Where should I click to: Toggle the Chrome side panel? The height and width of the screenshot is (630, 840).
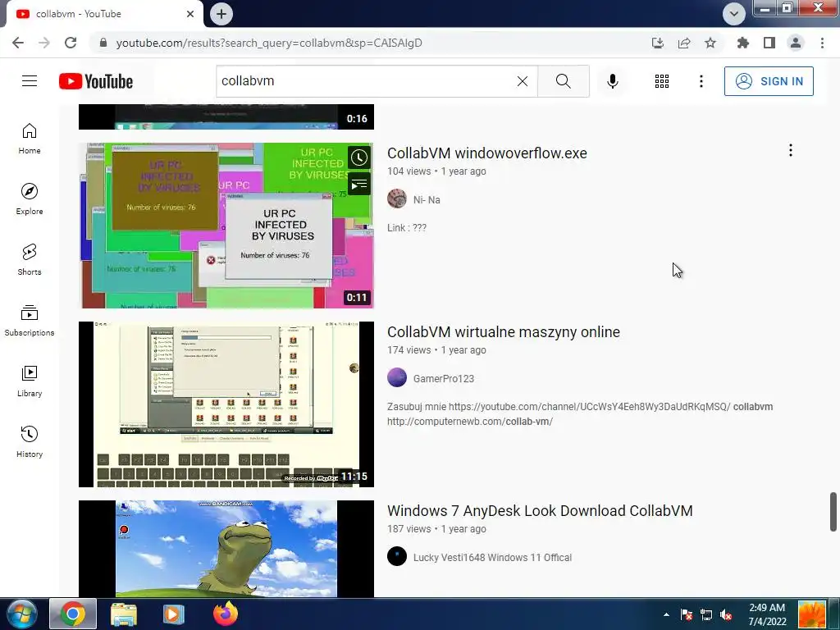pyautogui.click(x=769, y=43)
